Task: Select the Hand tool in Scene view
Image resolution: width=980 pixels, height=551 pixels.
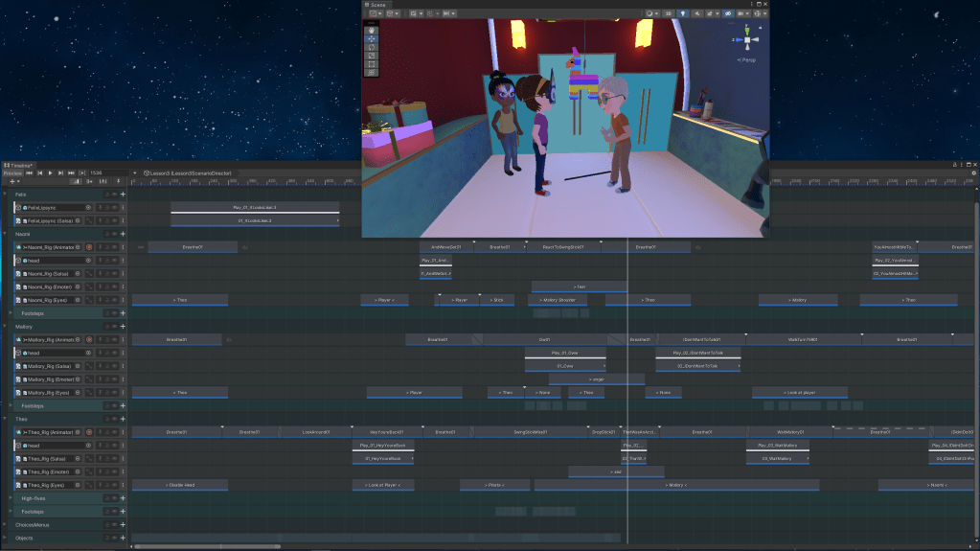Action: 373,31
